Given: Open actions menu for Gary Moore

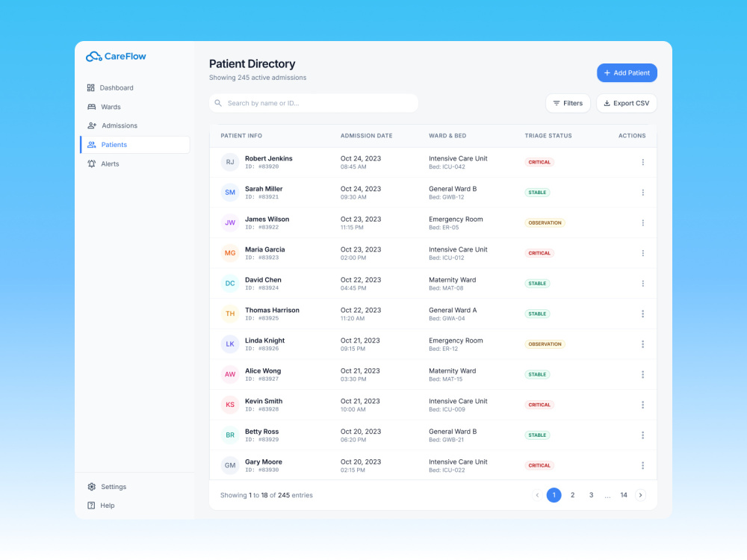Looking at the screenshot, I should [642, 465].
